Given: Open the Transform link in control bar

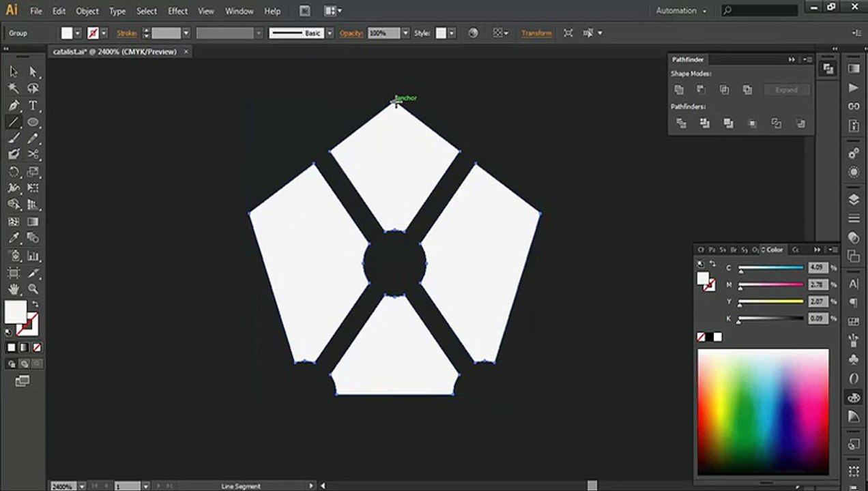Looking at the screenshot, I should 536,33.
